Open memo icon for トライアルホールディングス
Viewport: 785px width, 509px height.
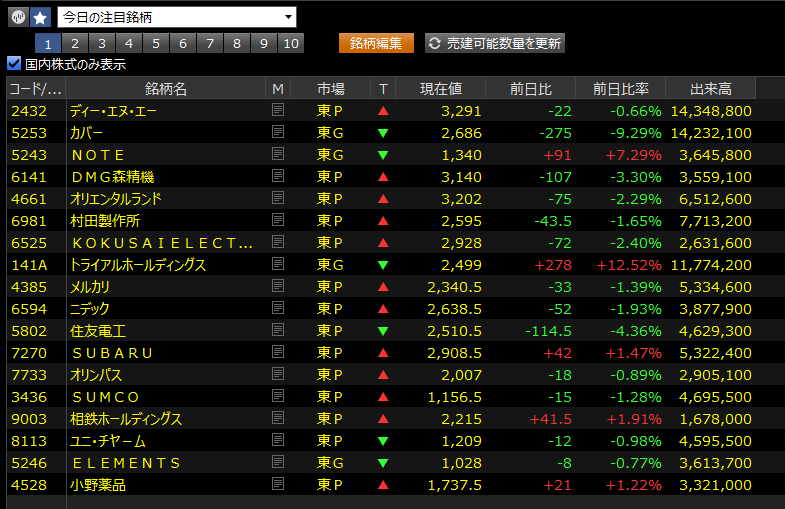pos(278,264)
